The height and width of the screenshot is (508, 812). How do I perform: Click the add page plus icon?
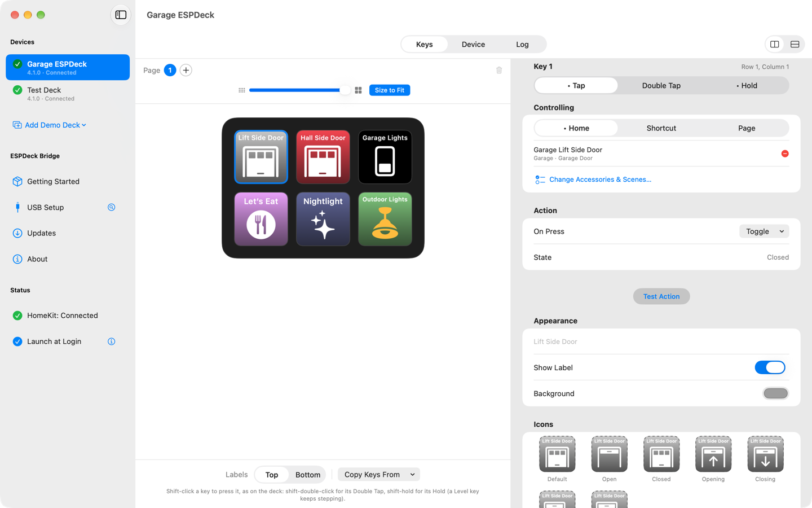click(x=186, y=70)
